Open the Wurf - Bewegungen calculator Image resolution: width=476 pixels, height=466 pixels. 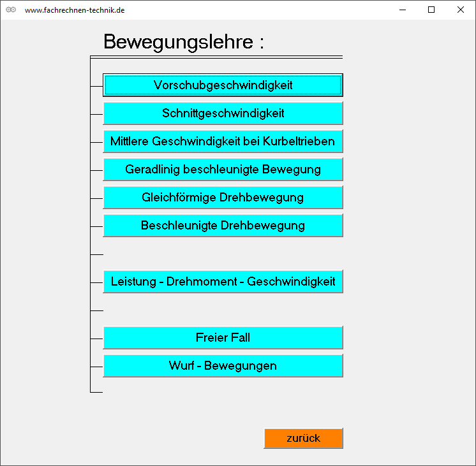[x=223, y=366]
